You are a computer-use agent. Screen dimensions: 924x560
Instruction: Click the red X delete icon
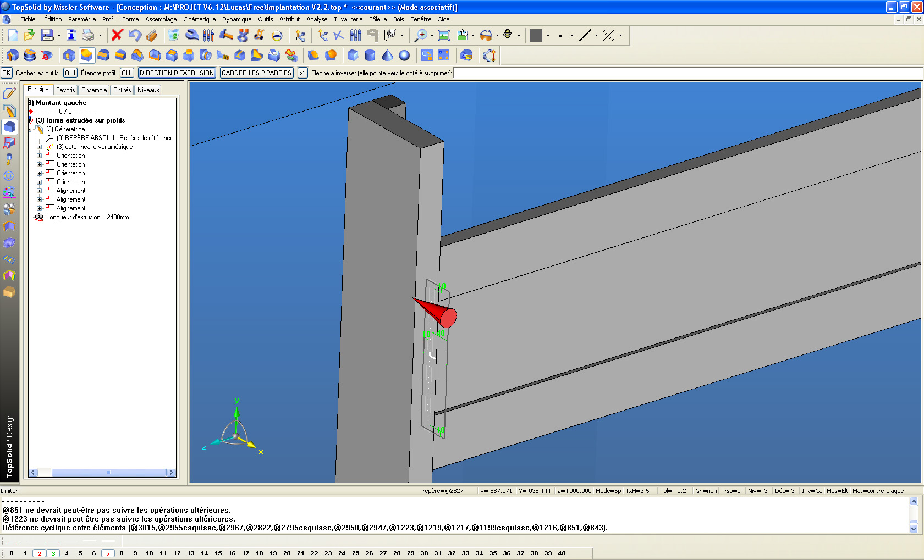pos(117,35)
